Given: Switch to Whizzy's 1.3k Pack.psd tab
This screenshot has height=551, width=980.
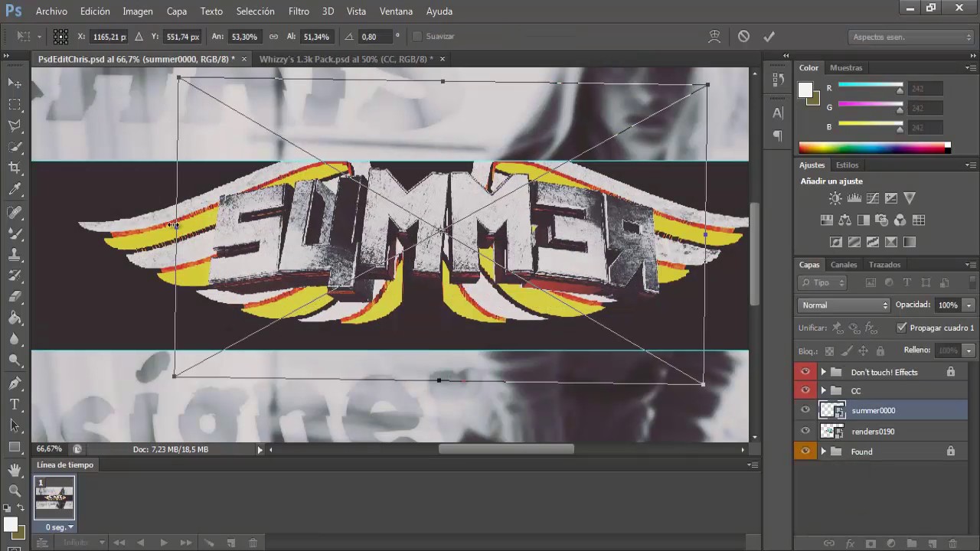Looking at the screenshot, I should click(x=346, y=59).
